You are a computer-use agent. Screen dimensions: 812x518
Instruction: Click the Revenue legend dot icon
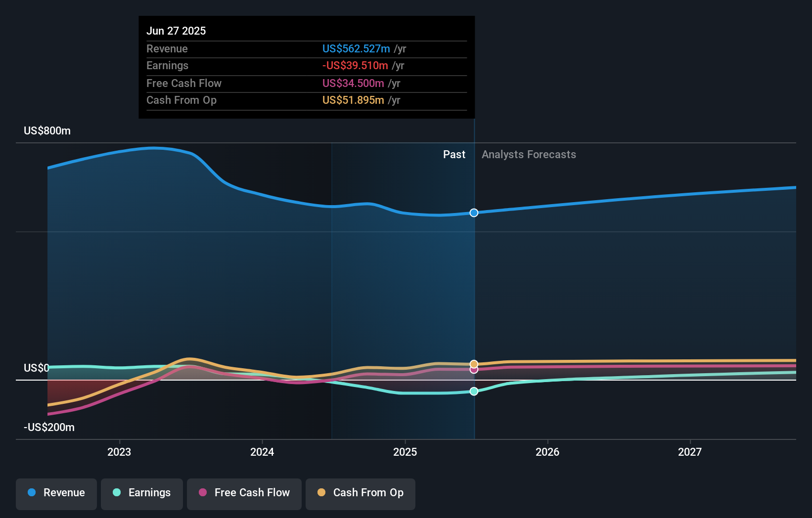tap(33, 493)
